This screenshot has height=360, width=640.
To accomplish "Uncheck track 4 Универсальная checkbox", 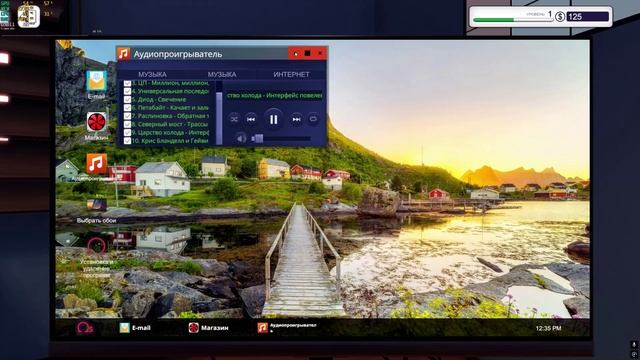I will (127, 91).
